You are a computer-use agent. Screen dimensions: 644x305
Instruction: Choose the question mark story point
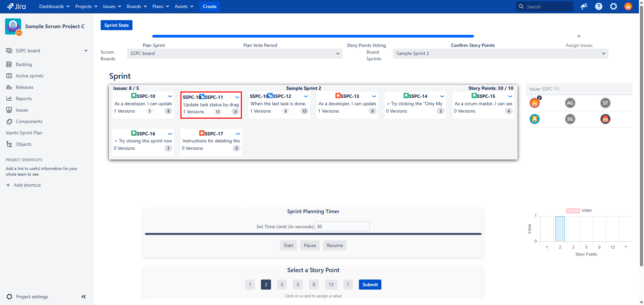[348, 285]
